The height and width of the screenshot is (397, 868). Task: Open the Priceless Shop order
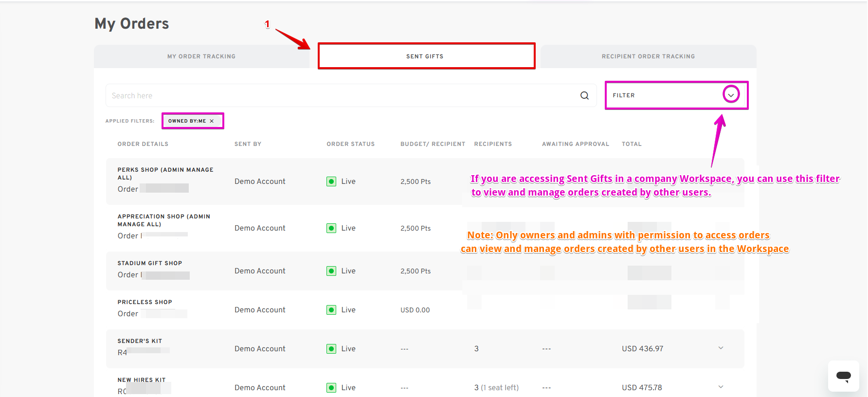point(145,302)
